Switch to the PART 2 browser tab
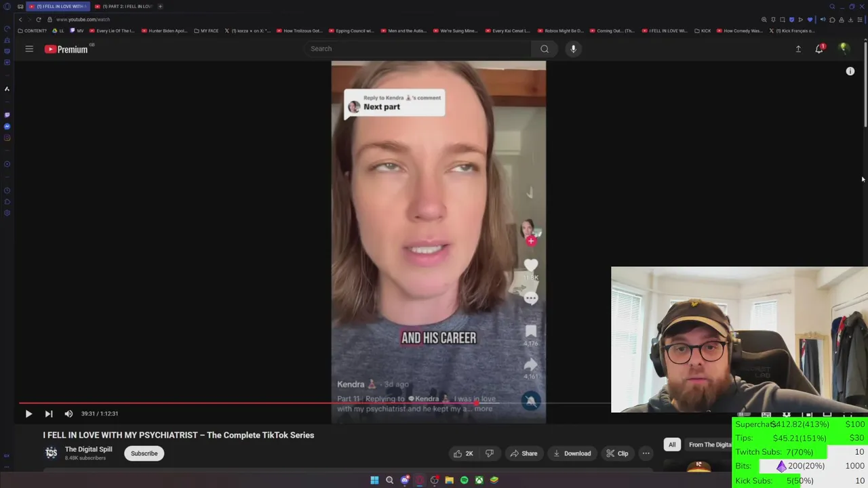 tap(123, 6)
